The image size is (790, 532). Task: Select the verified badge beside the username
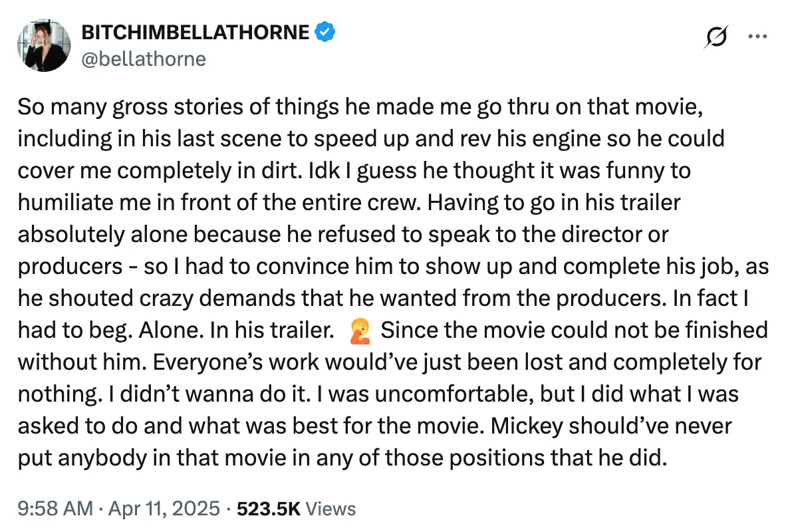(x=325, y=31)
